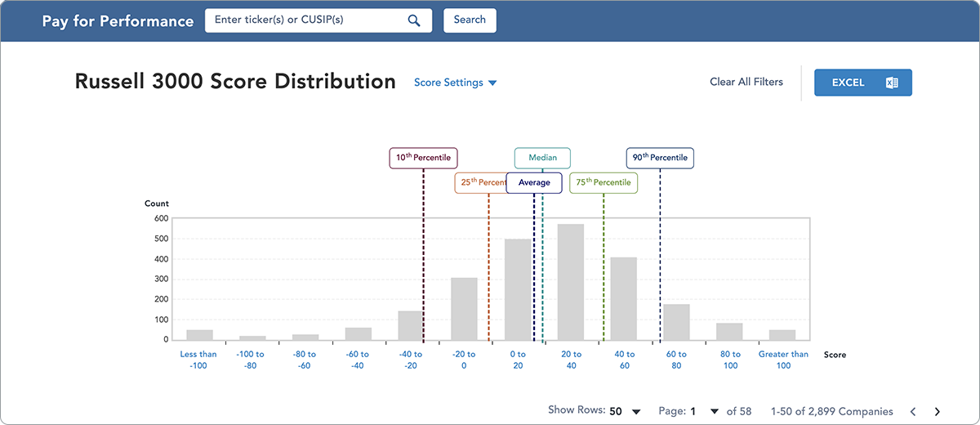This screenshot has height=425, width=980.
Task: Open the Page number dropdown
Action: 705,411
